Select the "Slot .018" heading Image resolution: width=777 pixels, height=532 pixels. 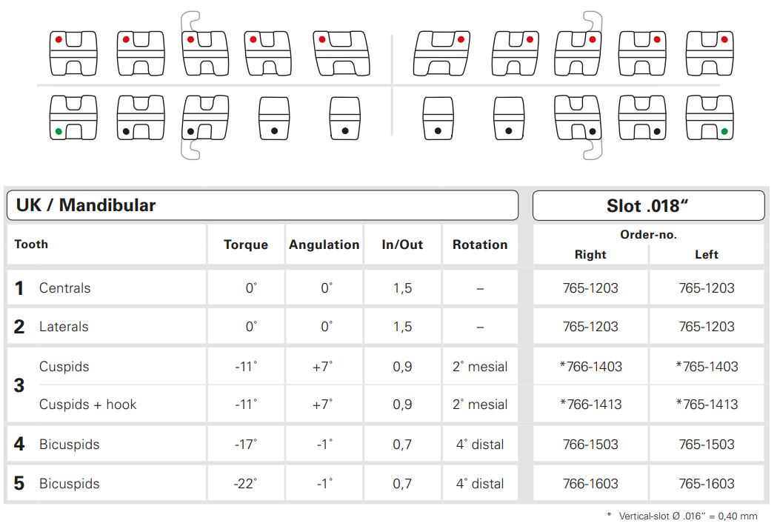(648, 206)
